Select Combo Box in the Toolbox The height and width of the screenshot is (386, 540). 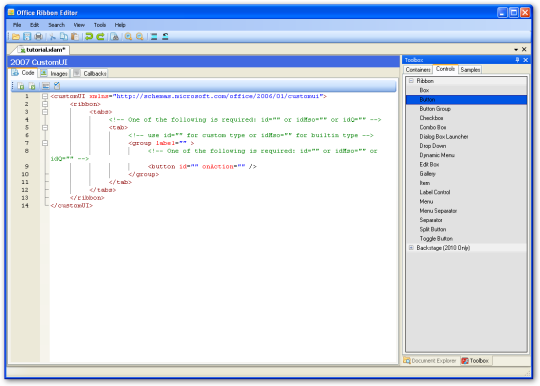tap(466, 127)
